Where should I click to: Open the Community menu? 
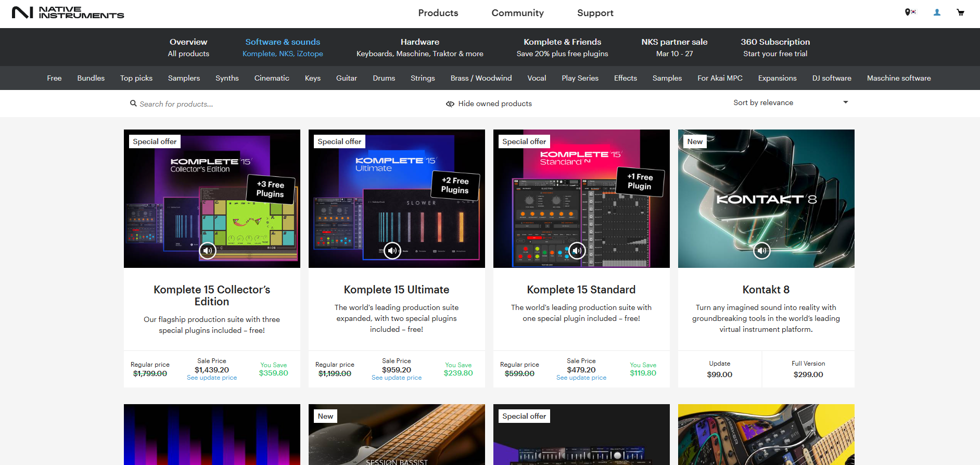point(517,13)
